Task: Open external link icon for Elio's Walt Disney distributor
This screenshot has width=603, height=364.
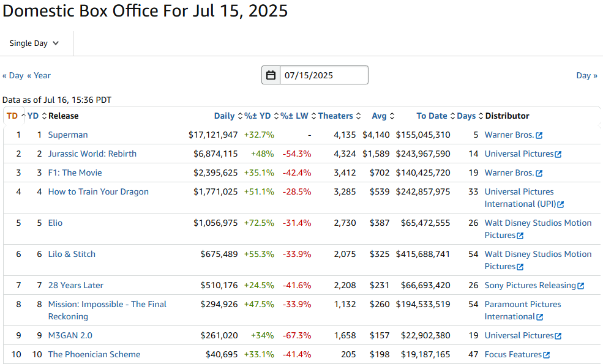Action: 520,236
